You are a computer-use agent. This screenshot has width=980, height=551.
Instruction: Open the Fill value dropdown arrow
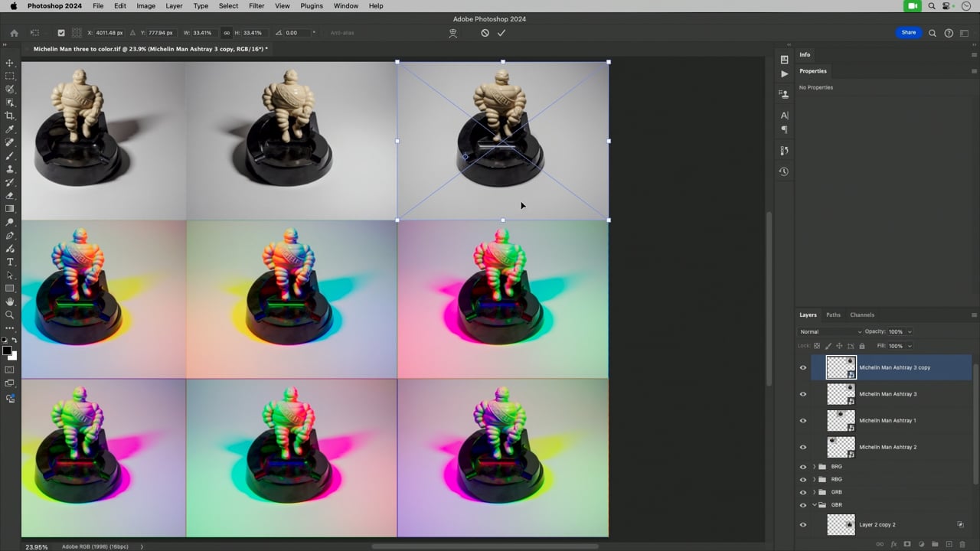tap(910, 346)
